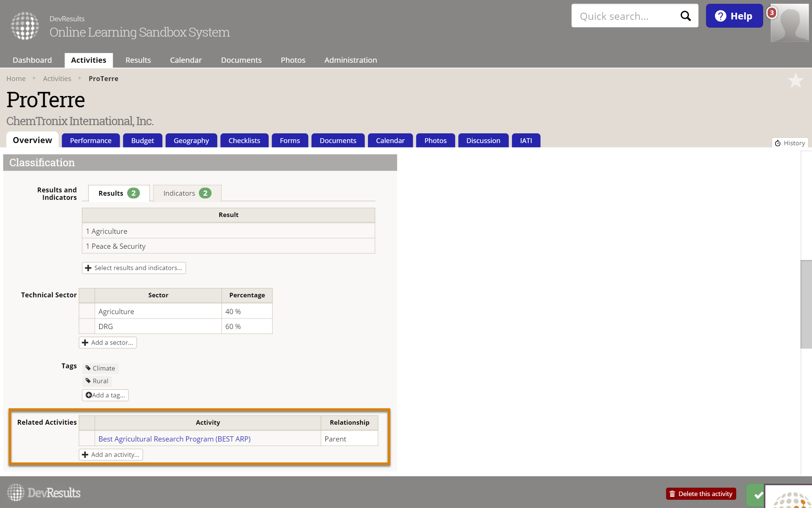The width and height of the screenshot is (812, 508).
Task: Switch to the Indicators tab
Action: tap(187, 193)
